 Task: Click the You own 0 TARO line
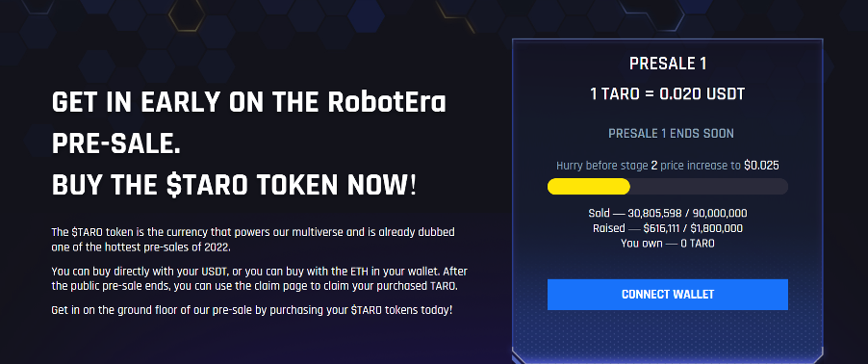[668, 244]
